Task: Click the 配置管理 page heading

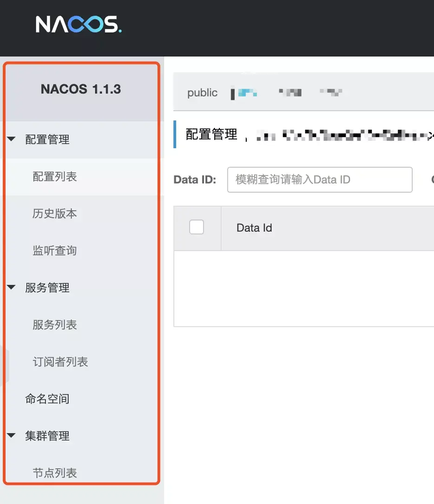Action: coord(211,134)
